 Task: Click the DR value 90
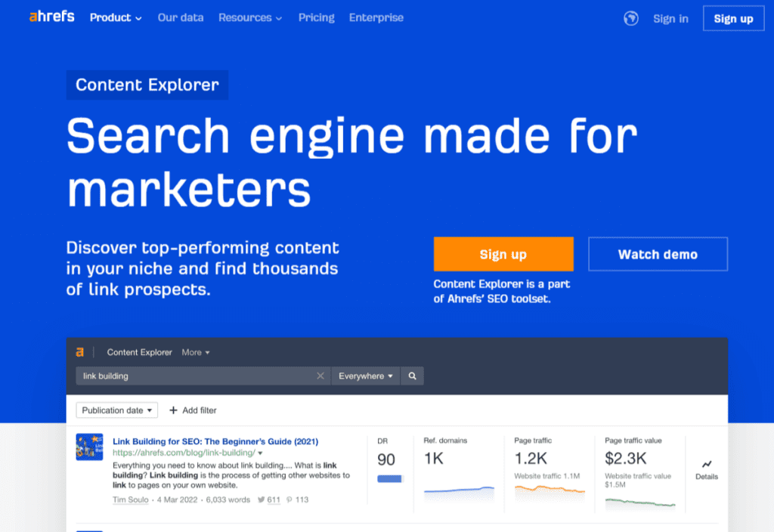point(386,459)
